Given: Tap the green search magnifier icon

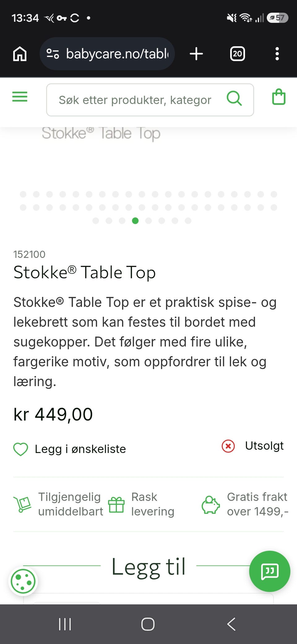Looking at the screenshot, I should tap(234, 98).
